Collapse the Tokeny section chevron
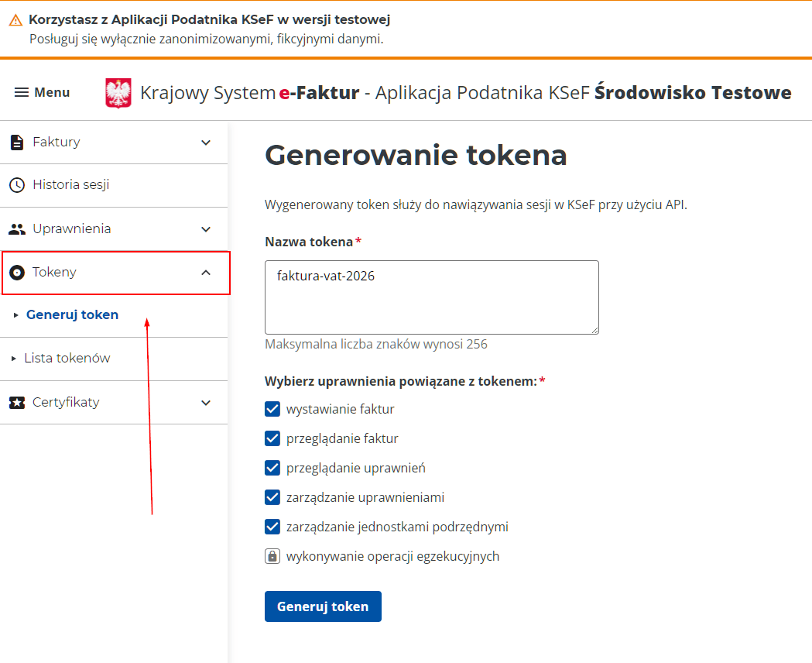This screenshot has width=812, height=663. (205, 272)
